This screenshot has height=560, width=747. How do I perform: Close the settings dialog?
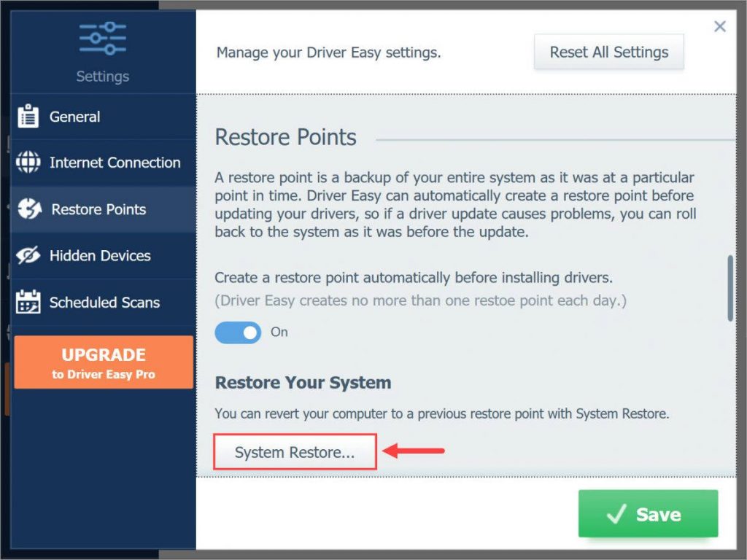click(x=720, y=26)
